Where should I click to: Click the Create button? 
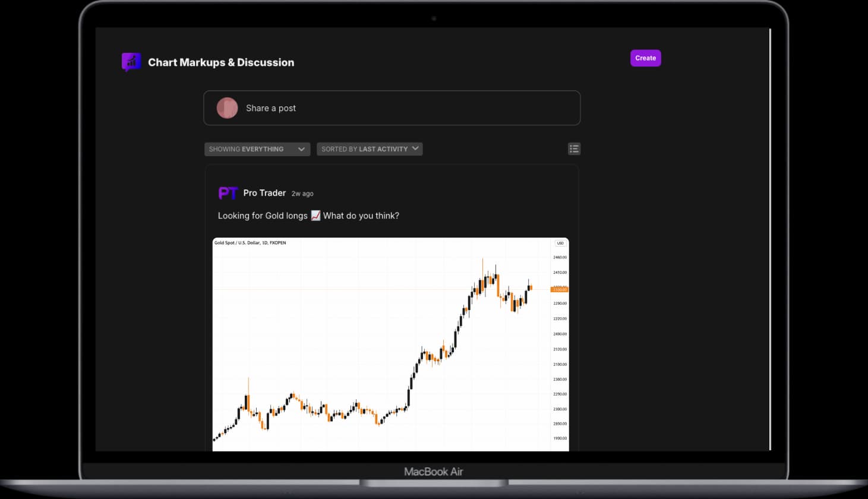click(645, 58)
